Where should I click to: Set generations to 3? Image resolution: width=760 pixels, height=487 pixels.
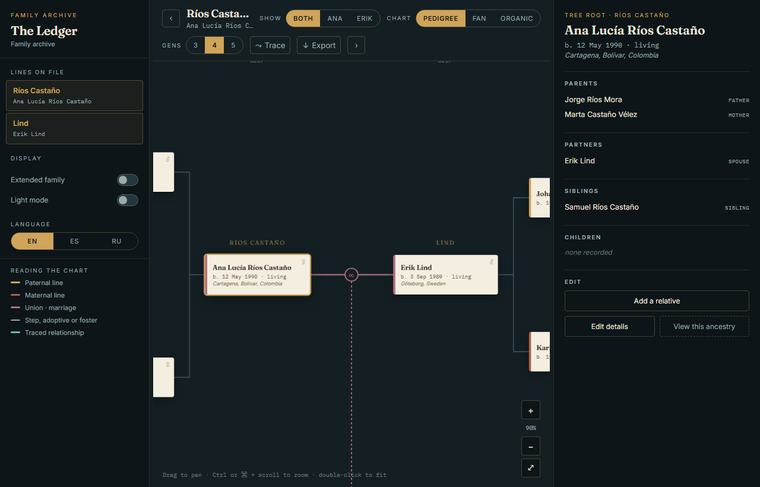[196, 45]
